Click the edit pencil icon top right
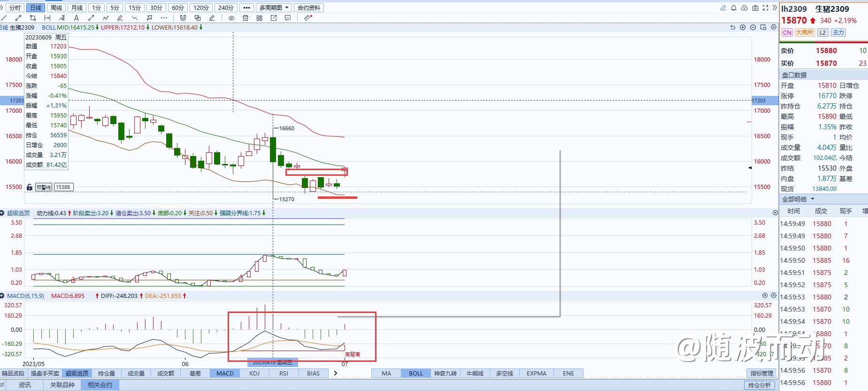Image resolution: width=868 pixels, height=391 pixels. 723,8
